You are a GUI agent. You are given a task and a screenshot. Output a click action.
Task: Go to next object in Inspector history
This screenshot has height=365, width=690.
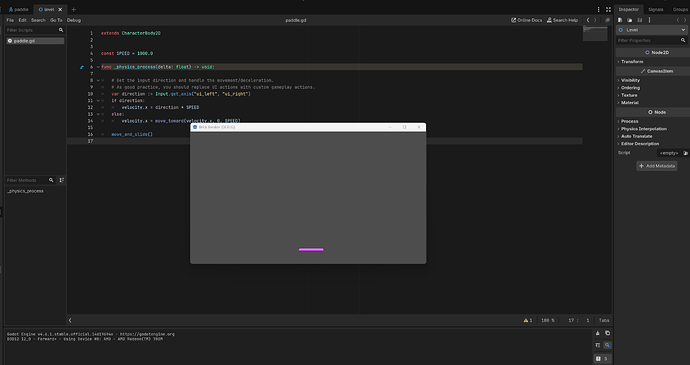click(685, 20)
